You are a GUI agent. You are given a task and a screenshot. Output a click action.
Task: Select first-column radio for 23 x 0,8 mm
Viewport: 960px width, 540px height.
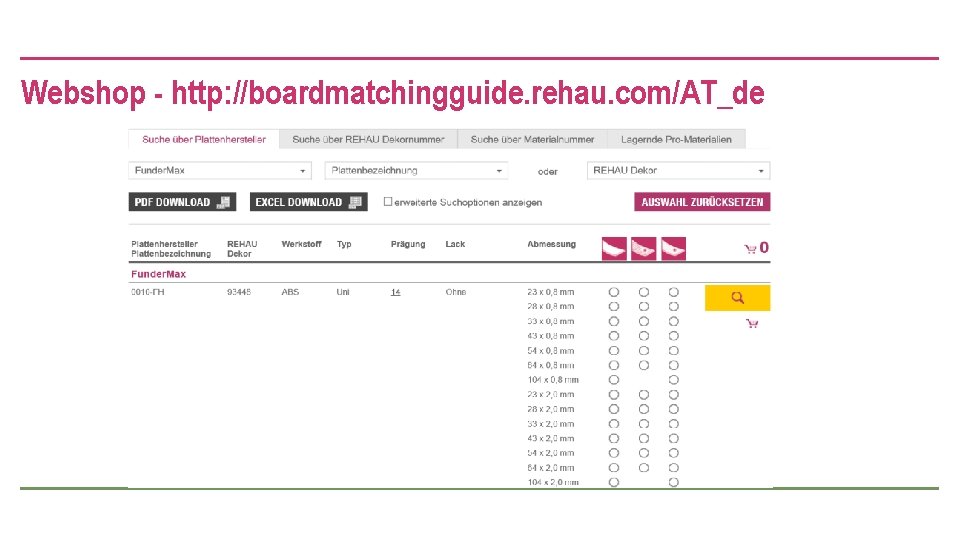(x=613, y=292)
